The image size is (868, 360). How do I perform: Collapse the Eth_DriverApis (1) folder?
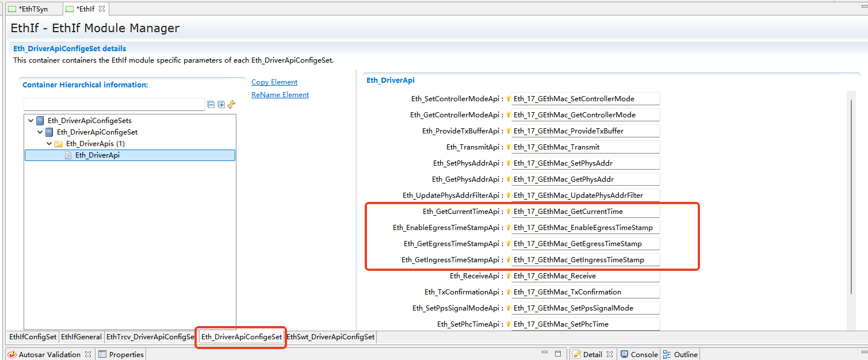49,143
